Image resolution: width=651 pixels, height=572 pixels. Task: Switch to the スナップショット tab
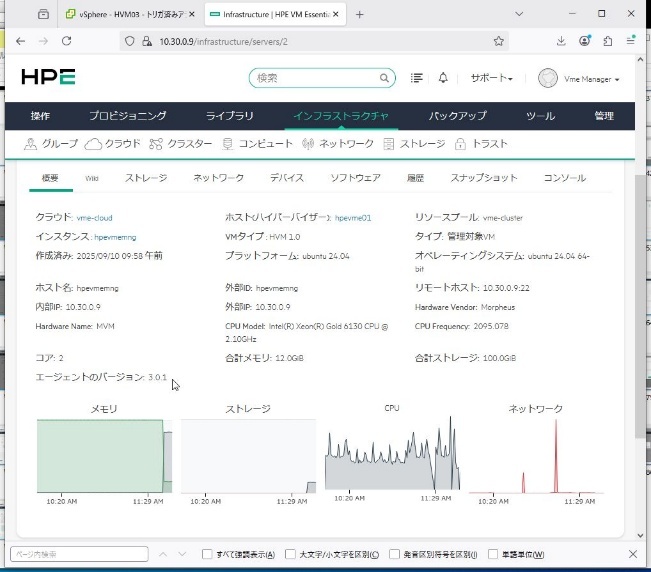pos(484,178)
